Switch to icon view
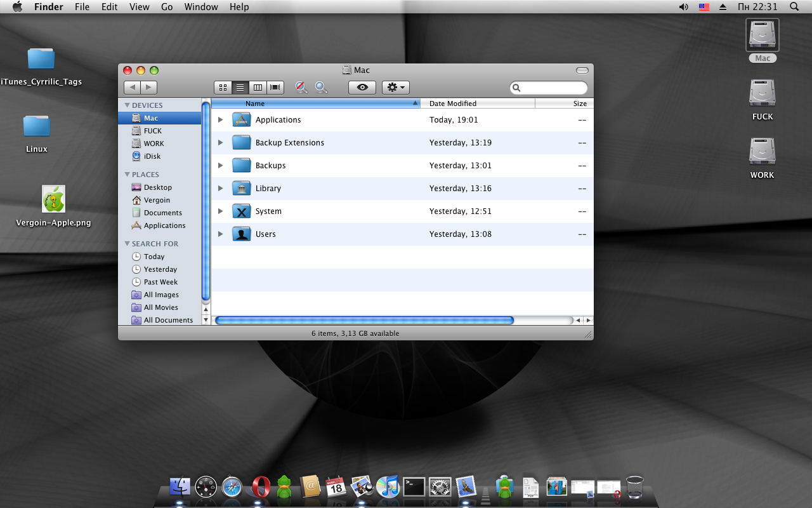 [223, 88]
